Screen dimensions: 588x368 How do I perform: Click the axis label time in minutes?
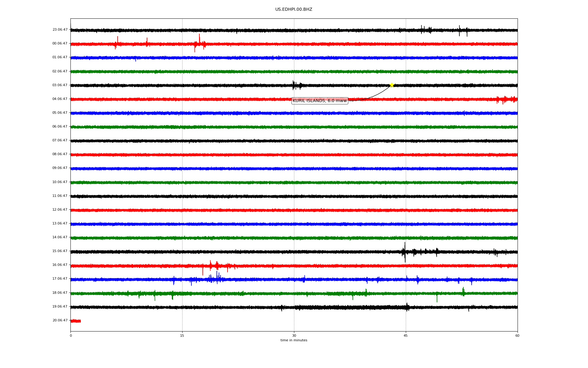click(294, 340)
